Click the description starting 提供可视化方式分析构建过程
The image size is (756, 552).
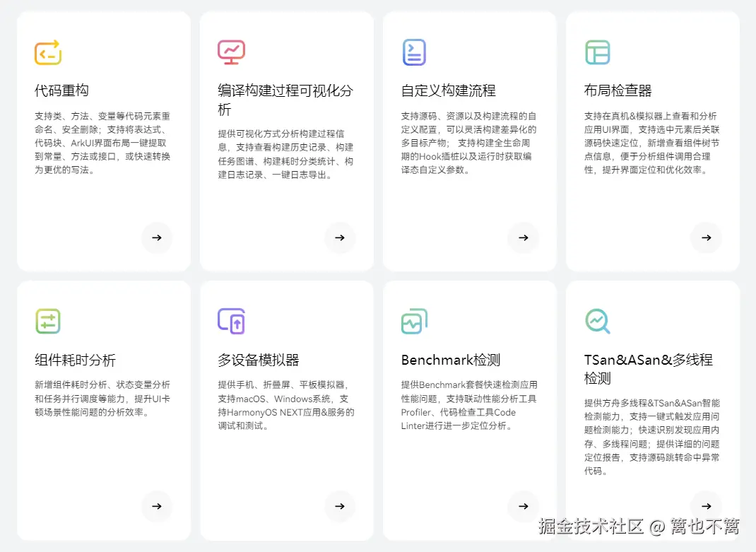[285, 154]
